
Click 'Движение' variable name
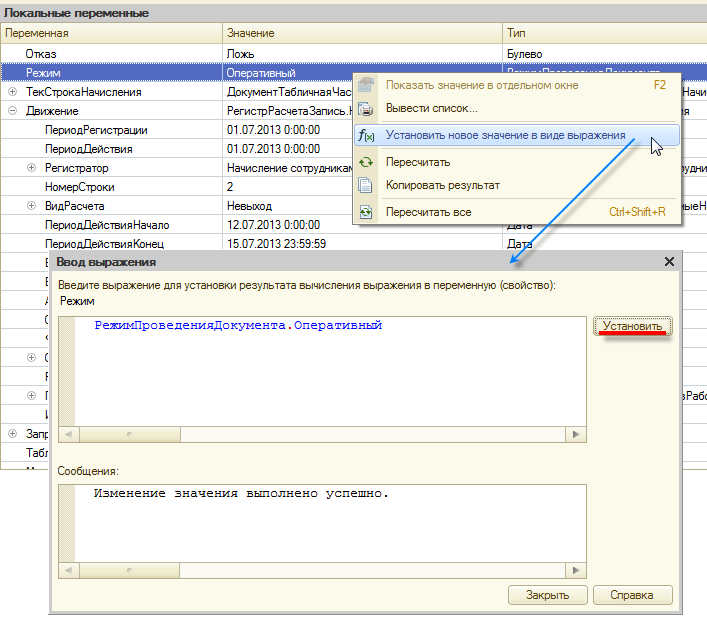(52, 111)
